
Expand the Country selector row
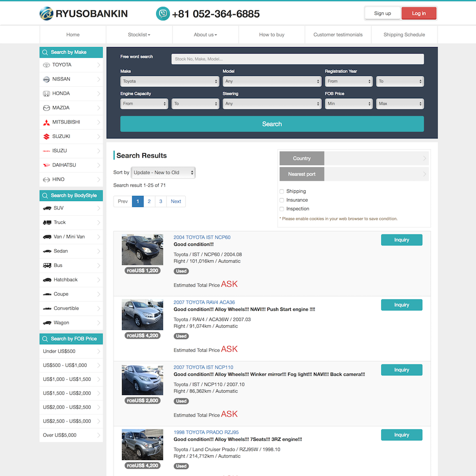pyautogui.click(x=354, y=159)
